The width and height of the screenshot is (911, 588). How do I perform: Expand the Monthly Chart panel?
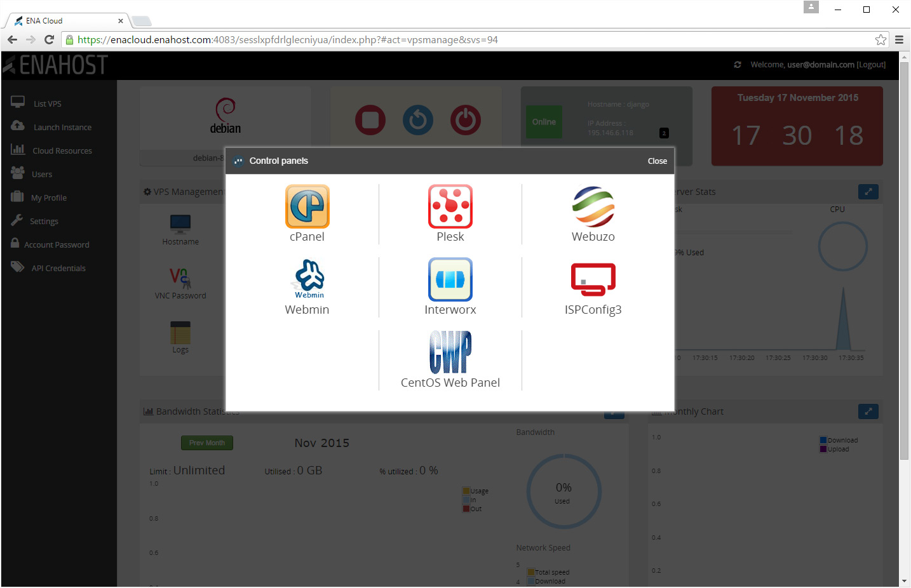868,411
